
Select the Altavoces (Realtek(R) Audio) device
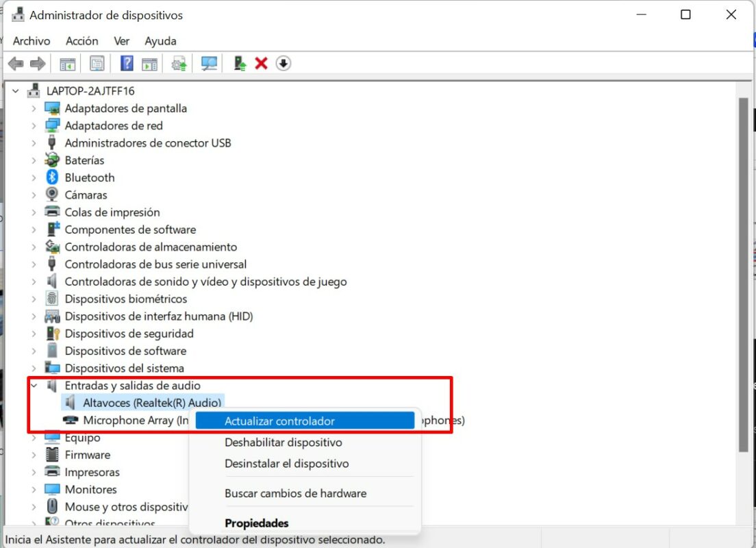coord(152,403)
